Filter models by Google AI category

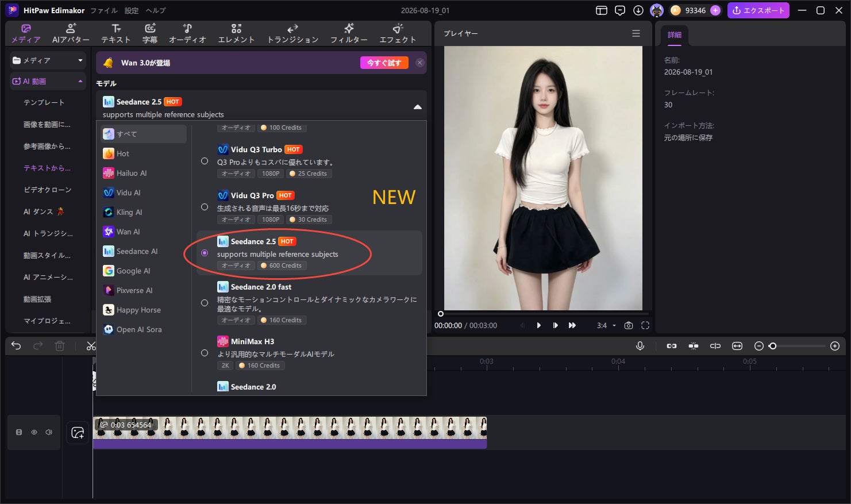click(144, 271)
